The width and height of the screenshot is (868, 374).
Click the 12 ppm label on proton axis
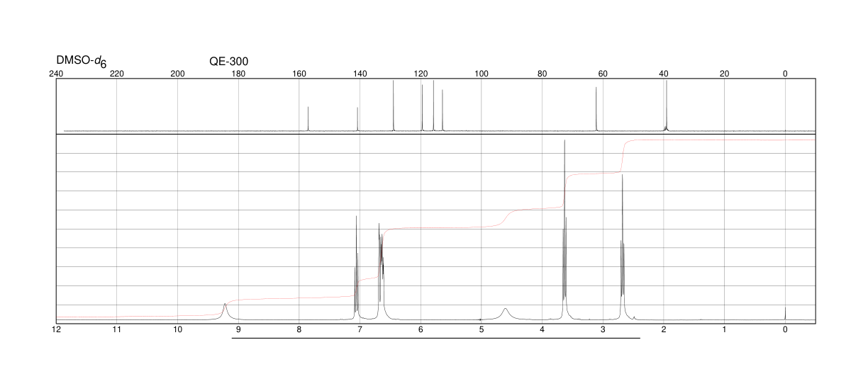coord(56,329)
